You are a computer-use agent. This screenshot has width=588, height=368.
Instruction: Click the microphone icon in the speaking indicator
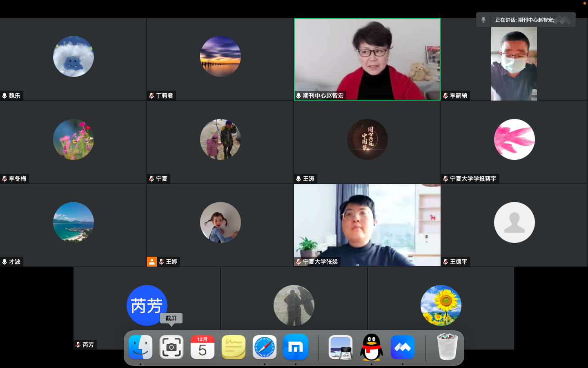(483, 20)
